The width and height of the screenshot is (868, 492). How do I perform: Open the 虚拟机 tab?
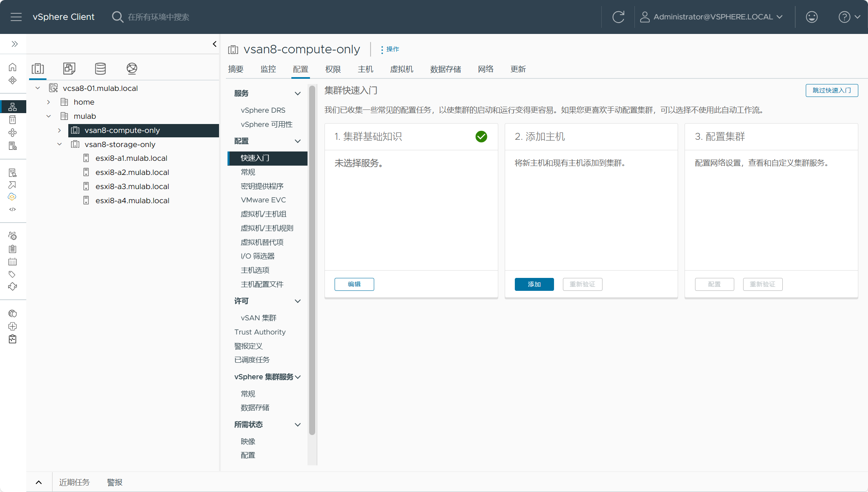click(402, 69)
